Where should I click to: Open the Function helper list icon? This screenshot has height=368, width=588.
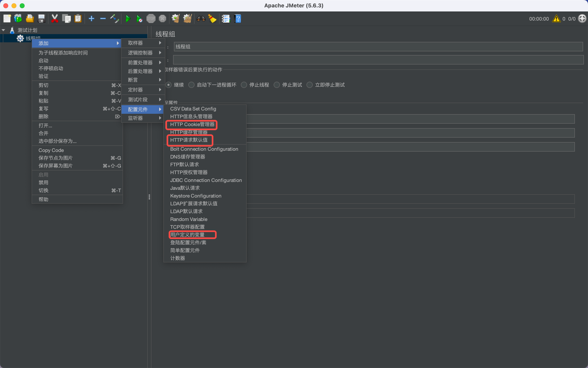[x=226, y=18]
